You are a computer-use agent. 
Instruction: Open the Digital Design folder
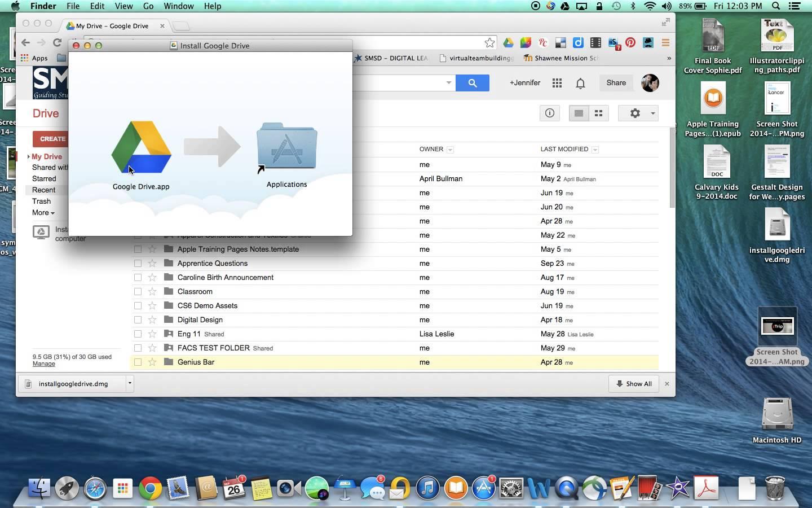(x=200, y=320)
